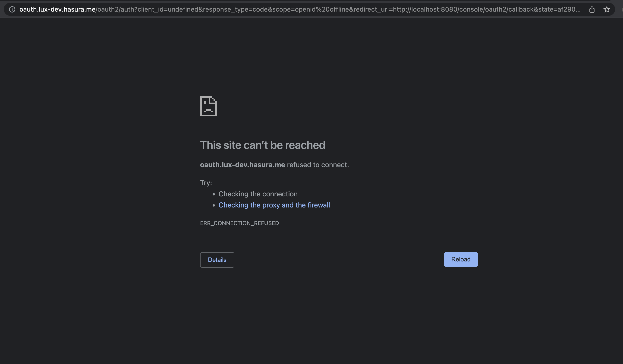Click the ERR_CONNECTION_REFUSED error code
The height and width of the screenshot is (364, 623).
point(239,223)
